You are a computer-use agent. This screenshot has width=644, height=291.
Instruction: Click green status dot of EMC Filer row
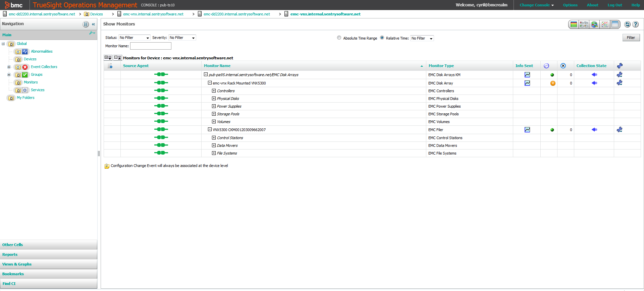coord(552,130)
